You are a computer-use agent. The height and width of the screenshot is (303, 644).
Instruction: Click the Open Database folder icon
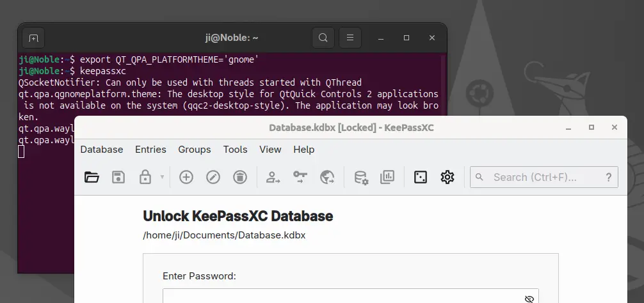click(92, 177)
